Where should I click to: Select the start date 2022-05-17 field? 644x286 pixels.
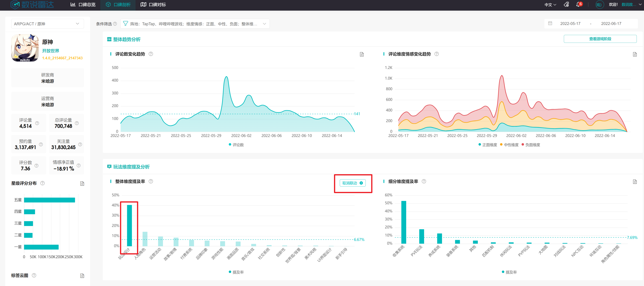point(570,24)
